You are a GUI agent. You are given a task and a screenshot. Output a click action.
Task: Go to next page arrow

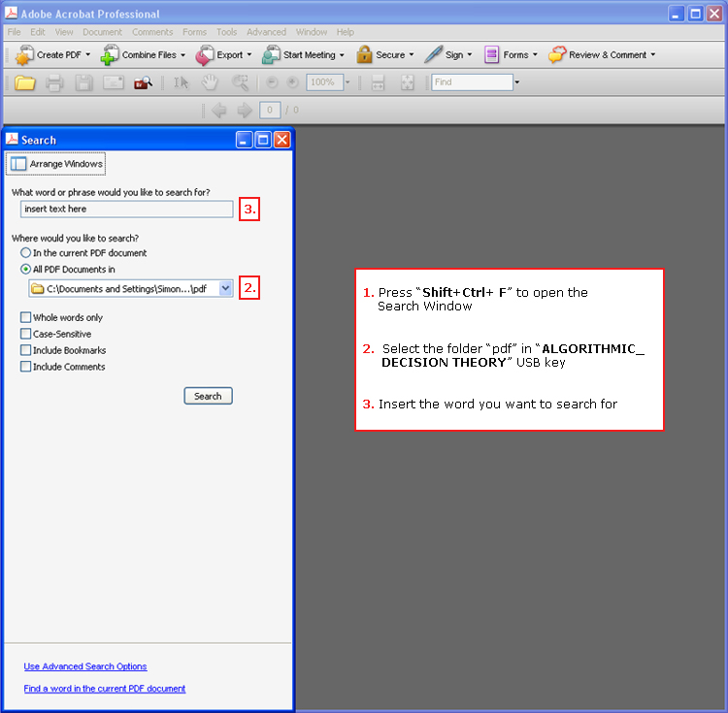click(245, 111)
